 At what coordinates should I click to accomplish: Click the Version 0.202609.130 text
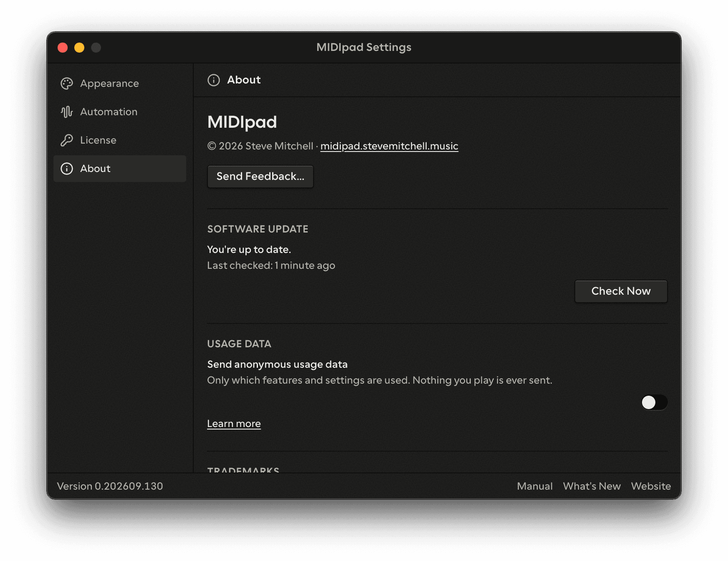coord(110,486)
